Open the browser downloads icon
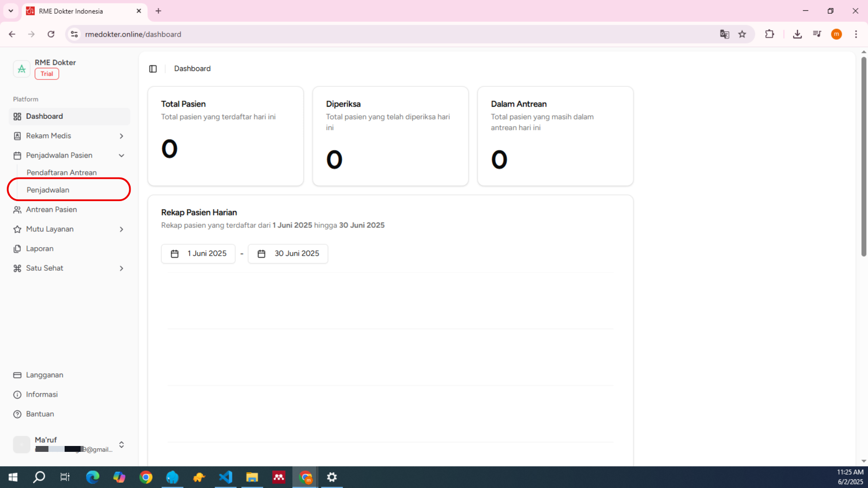 797,34
